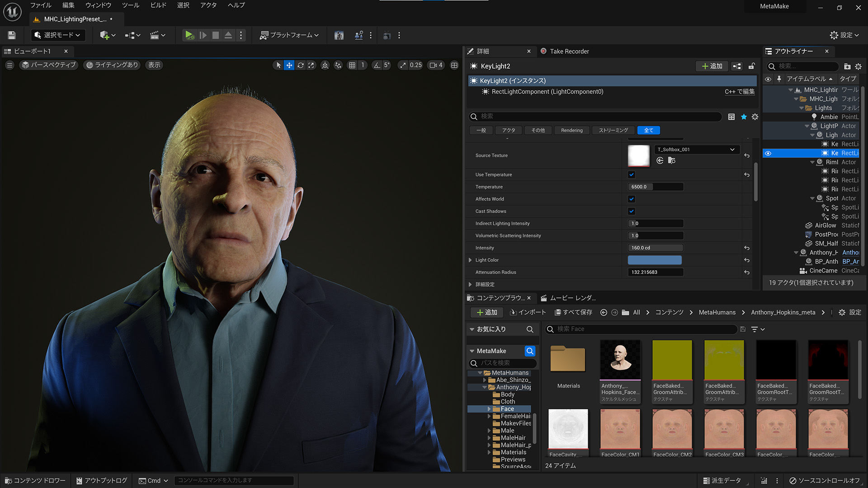Screen dimensions: 868x488
Task: Click the lock details panel icon
Action: (751, 66)
